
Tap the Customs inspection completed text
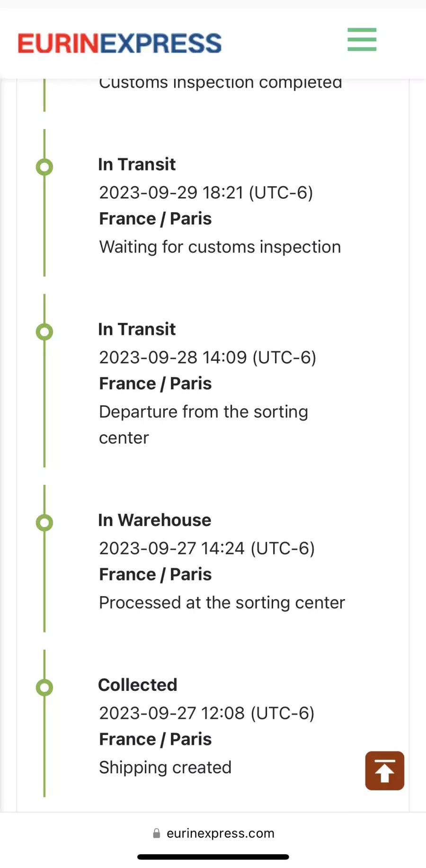[220, 83]
